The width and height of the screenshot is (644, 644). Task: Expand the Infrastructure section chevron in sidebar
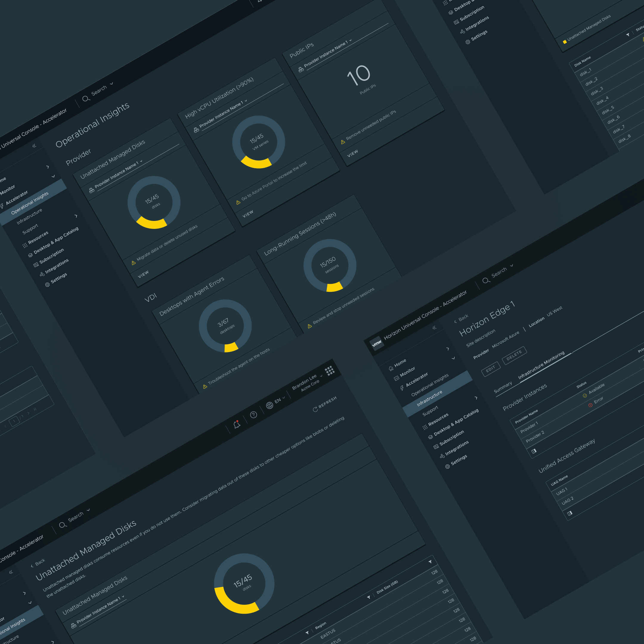[76, 216]
